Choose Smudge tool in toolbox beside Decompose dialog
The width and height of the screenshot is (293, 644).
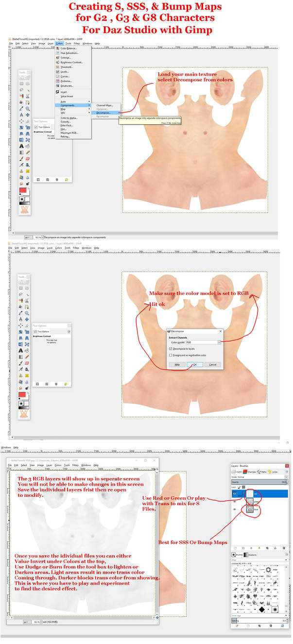21,388
